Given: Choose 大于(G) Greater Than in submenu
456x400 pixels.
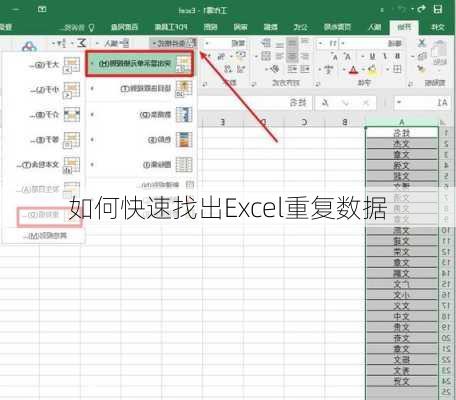Looking at the screenshot, I should (42, 65).
